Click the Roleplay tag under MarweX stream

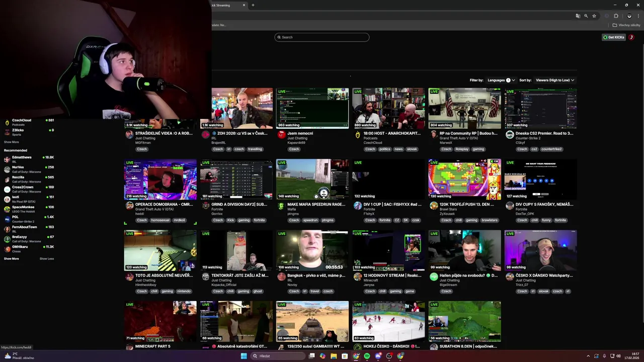462,149
